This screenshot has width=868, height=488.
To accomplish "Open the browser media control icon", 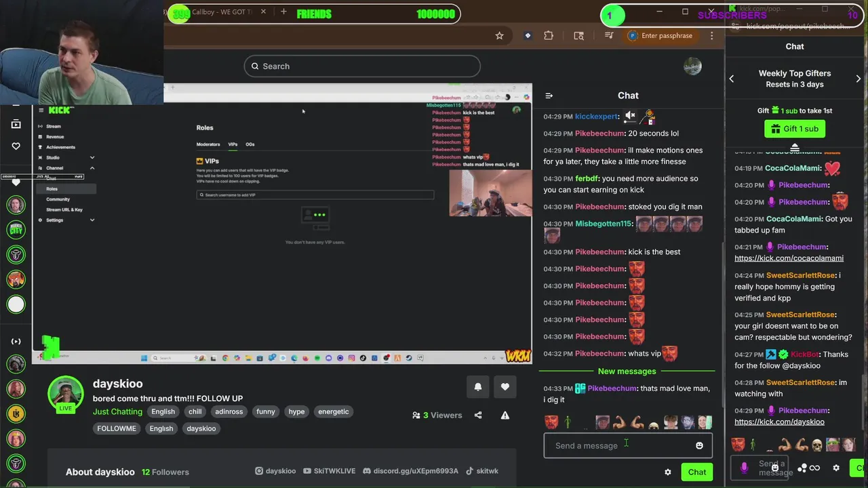I will (x=609, y=36).
